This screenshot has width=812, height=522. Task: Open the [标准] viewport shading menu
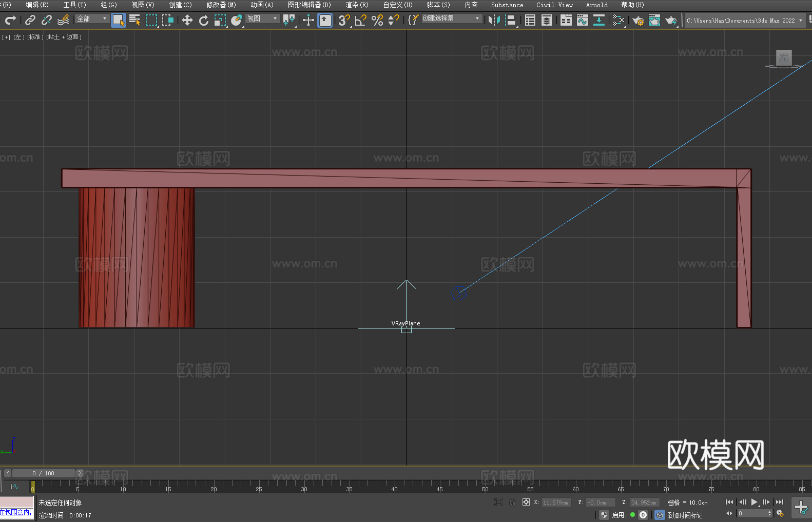(x=35, y=37)
